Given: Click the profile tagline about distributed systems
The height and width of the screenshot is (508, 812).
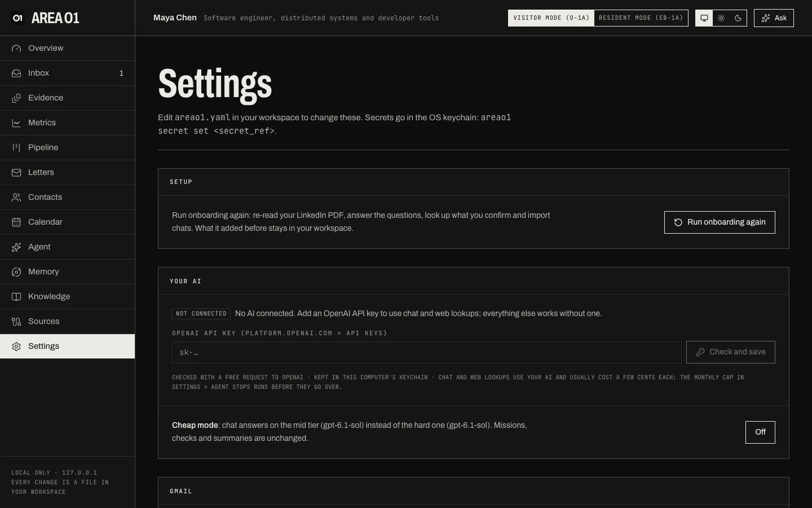Looking at the screenshot, I should coord(321,18).
